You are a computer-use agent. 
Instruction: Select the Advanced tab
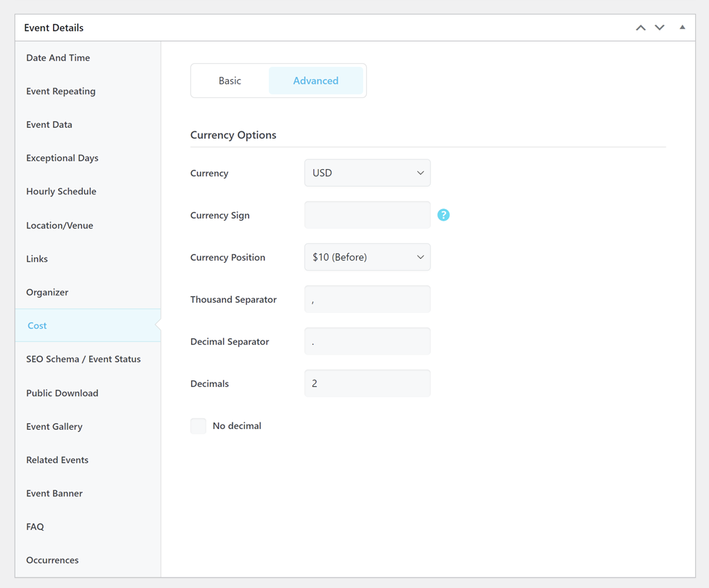[315, 81]
